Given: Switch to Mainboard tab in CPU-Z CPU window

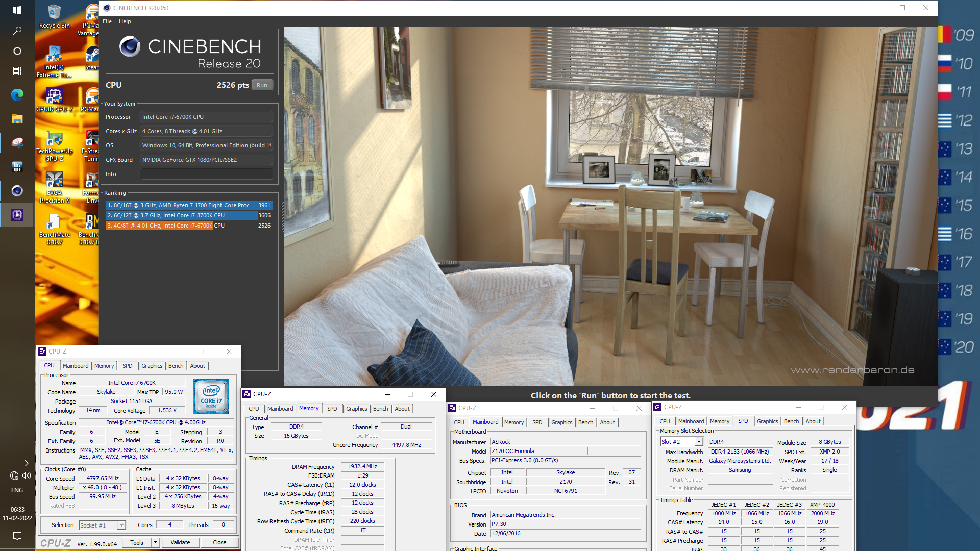Looking at the screenshot, I should point(76,366).
